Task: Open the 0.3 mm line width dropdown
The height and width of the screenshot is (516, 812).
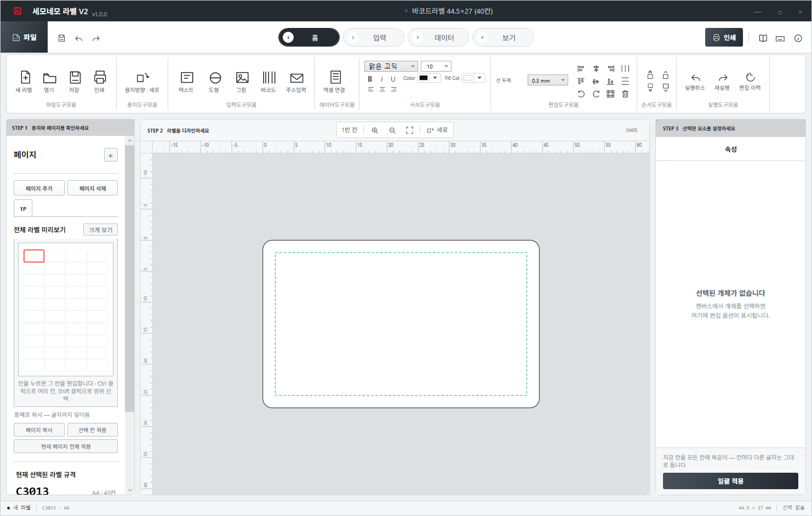Action: pos(548,81)
